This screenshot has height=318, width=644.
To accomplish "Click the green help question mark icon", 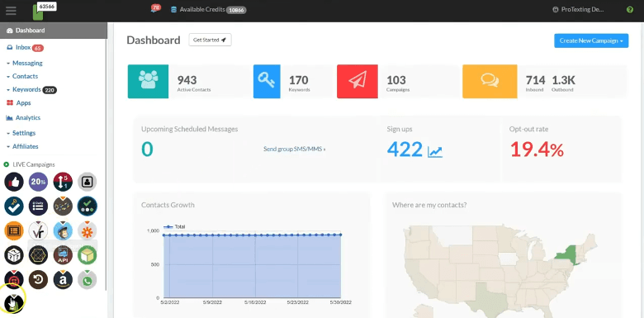I will click(630, 9).
